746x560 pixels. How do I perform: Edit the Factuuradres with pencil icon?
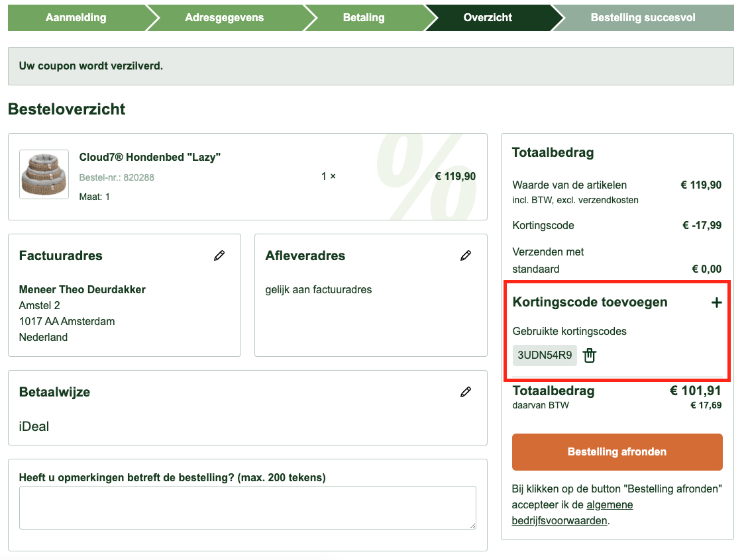[x=219, y=256]
